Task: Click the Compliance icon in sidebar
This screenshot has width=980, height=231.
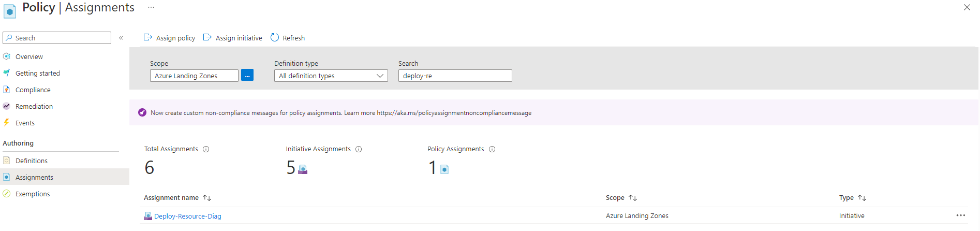Action: (x=7, y=90)
